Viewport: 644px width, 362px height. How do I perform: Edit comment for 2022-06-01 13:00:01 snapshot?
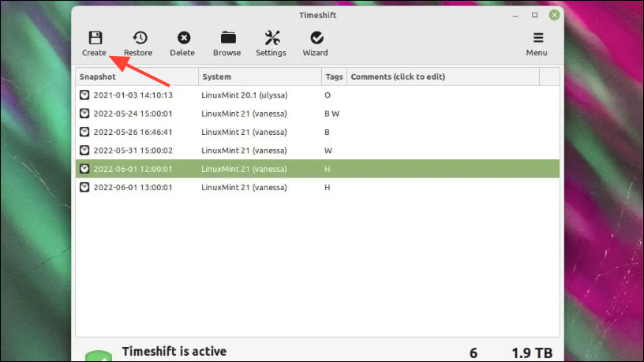point(444,187)
